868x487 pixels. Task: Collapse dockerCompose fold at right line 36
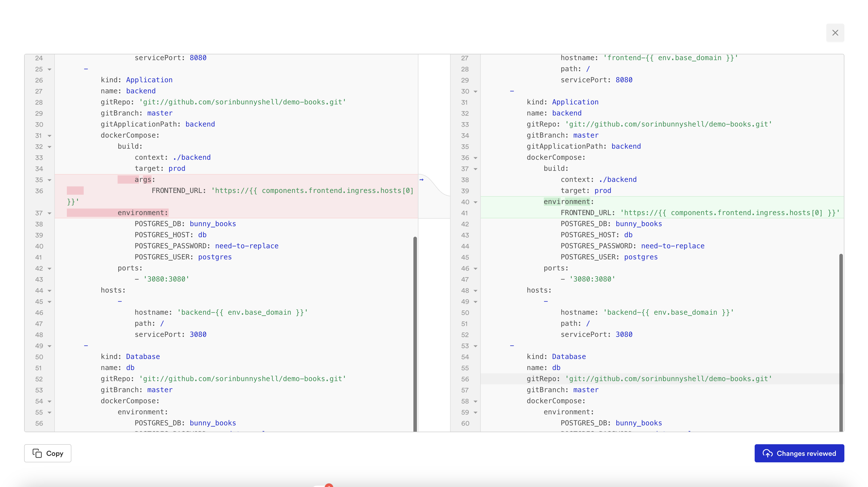(475, 158)
